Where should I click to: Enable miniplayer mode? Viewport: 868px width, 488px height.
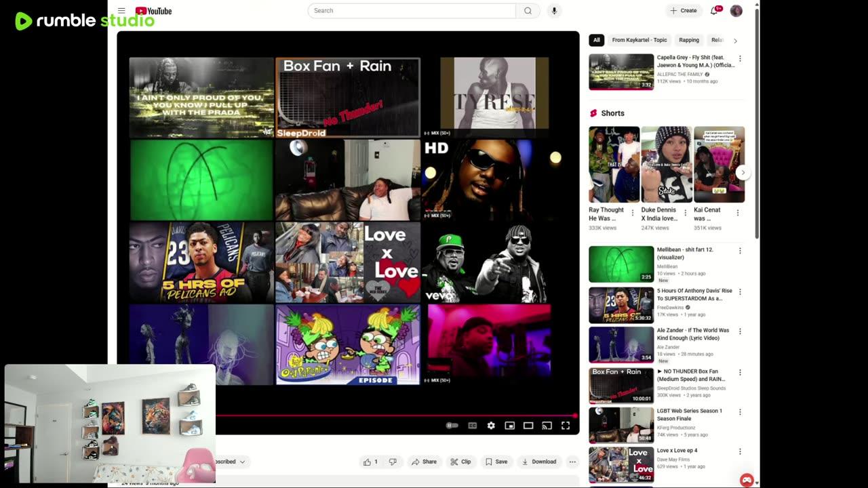[x=510, y=426]
